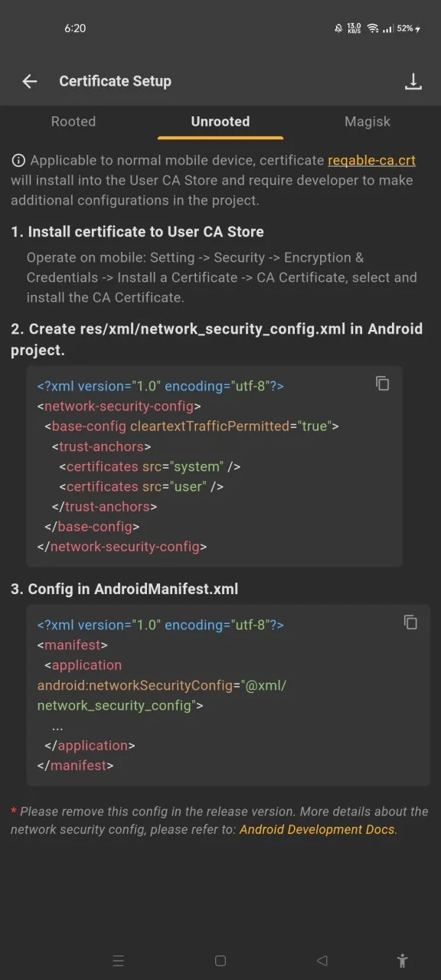This screenshot has height=980, width=441.
Task: Tap heading 'Create res/xml/network_security_config.xml'
Action: [x=217, y=339]
